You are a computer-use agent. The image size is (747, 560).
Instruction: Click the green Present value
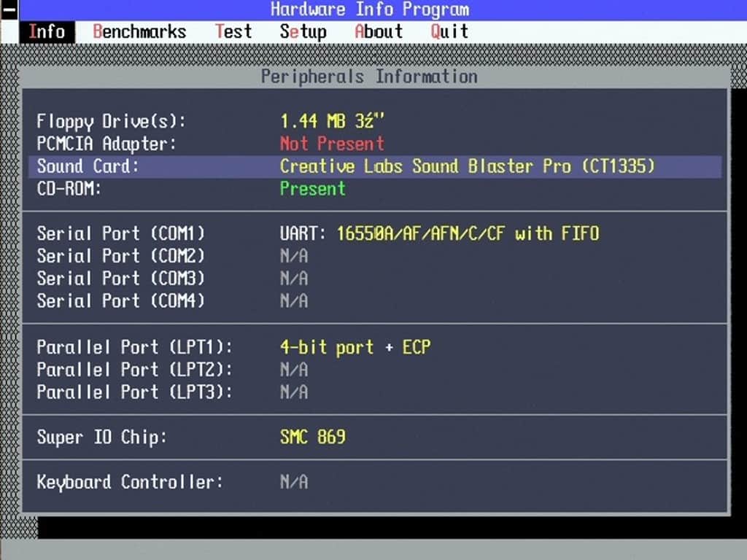click(x=312, y=189)
